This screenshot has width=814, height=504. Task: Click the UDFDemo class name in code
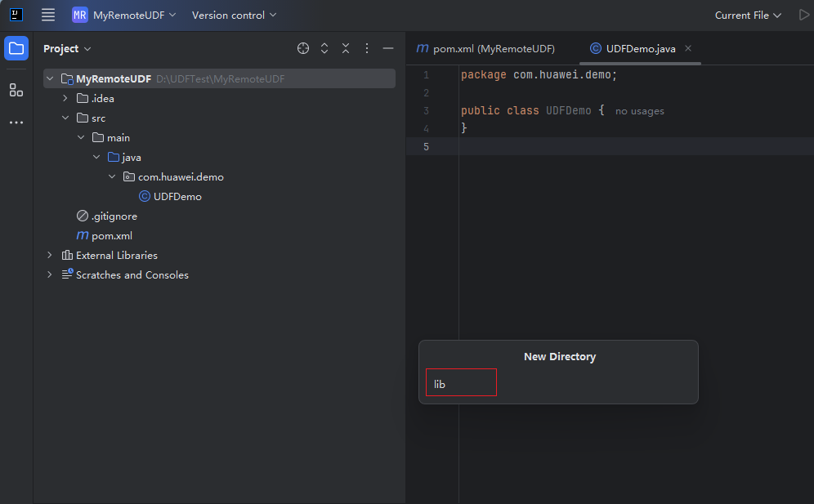click(569, 110)
